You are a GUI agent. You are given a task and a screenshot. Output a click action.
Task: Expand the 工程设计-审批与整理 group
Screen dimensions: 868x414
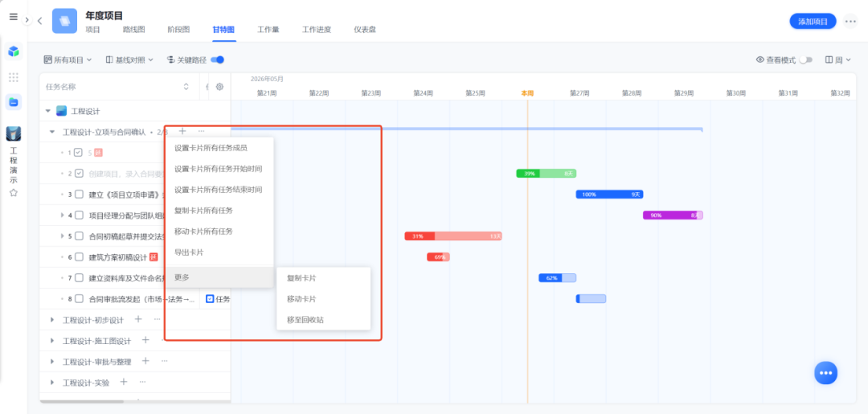click(52, 362)
